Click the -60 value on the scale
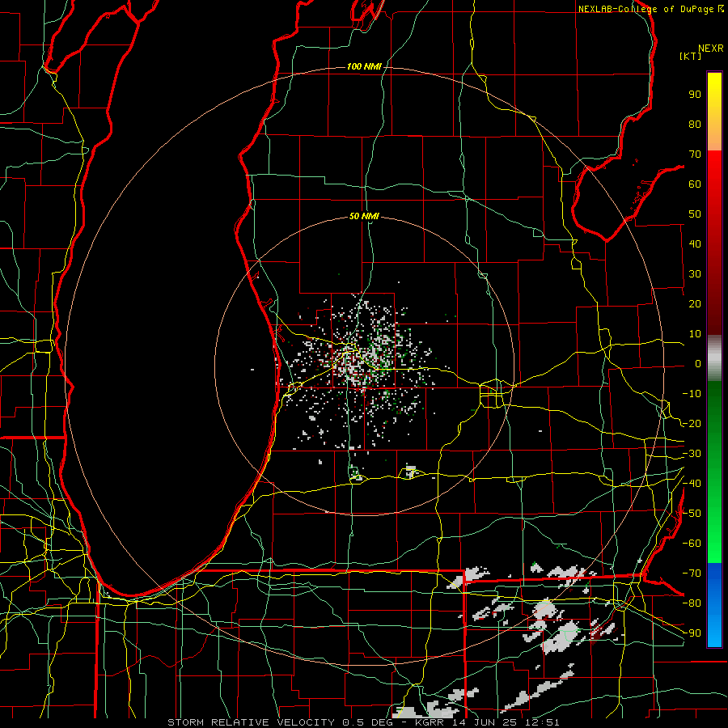728x728 pixels. tap(692, 544)
